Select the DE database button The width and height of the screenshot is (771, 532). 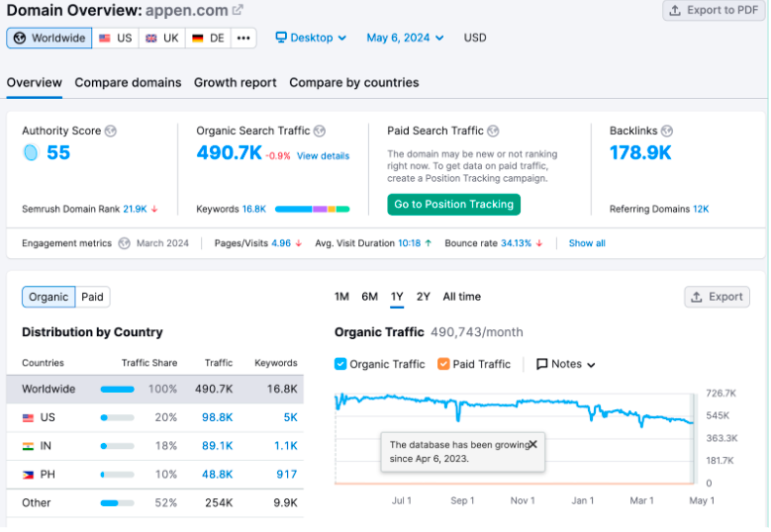click(x=208, y=38)
